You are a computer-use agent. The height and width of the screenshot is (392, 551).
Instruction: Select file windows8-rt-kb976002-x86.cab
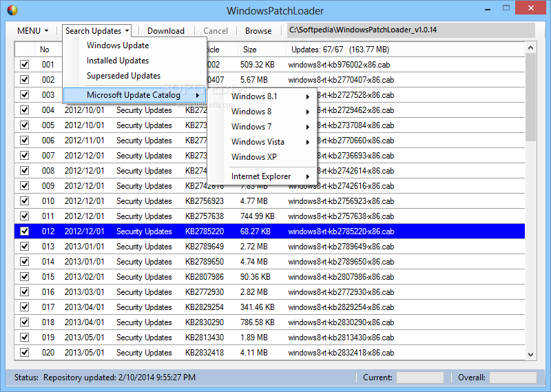pos(339,65)
